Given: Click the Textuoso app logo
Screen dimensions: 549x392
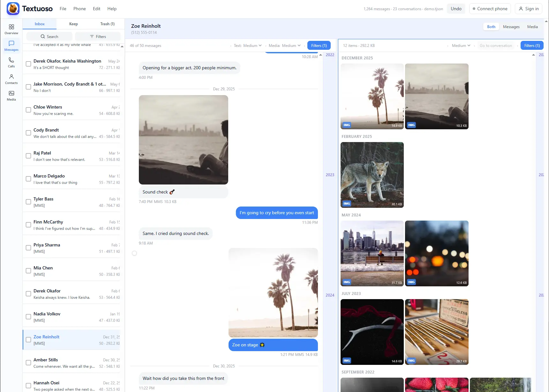Looking at the screenshot, I should pyautogui.click(x=13, y=9).
